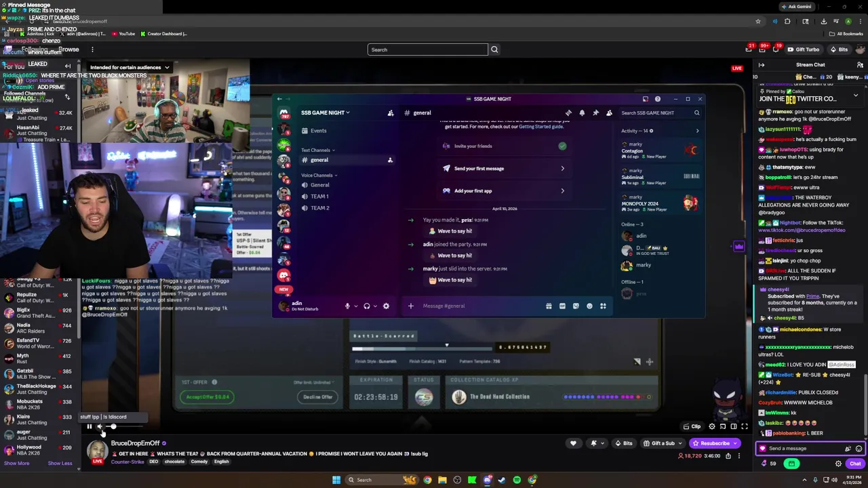Screen dimensions: 868x488
Task: Open the Browse tab on Twitch
Action: pyautogui.click(x=68, y=49)
